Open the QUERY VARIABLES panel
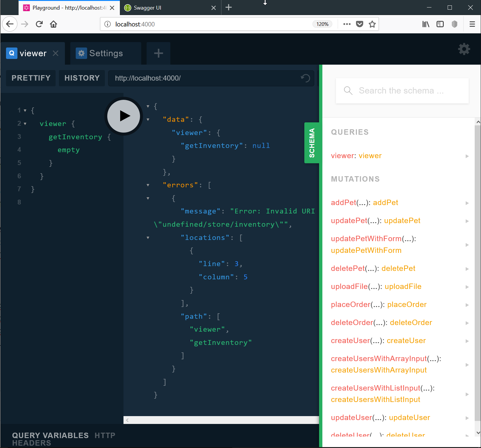 [50, 435]
